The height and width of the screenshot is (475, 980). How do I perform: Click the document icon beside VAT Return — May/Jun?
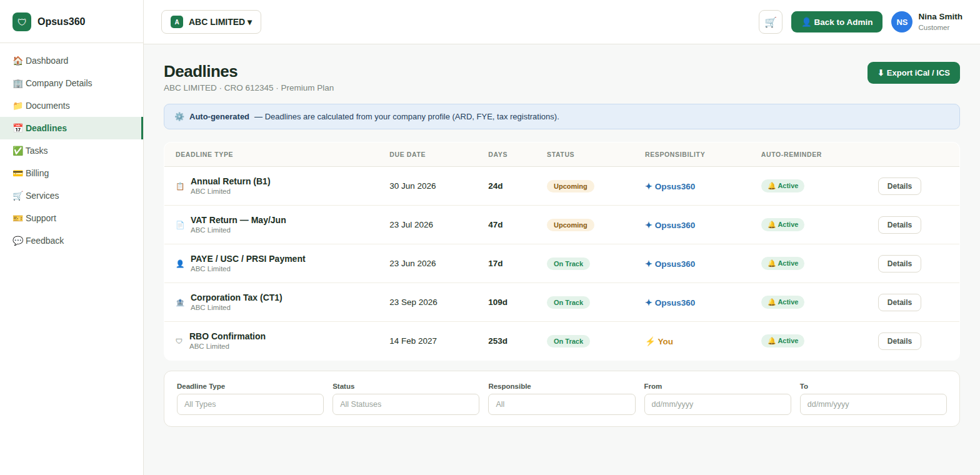180,225
